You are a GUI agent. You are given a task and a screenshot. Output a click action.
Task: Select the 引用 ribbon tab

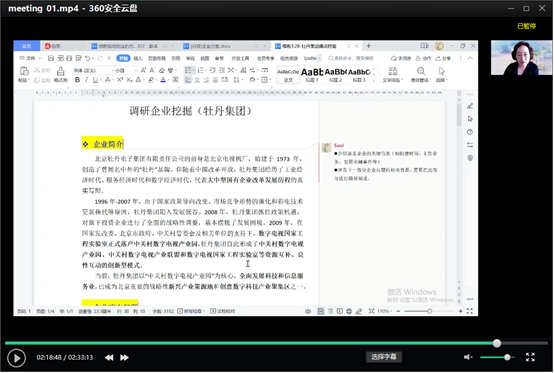pyautogui.click(x=176, y=58)
